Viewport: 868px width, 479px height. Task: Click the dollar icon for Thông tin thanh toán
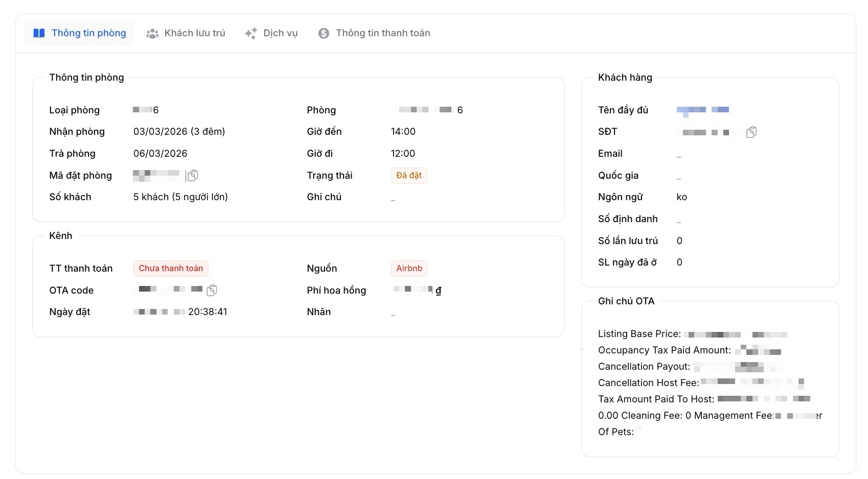tap(324, 34)
